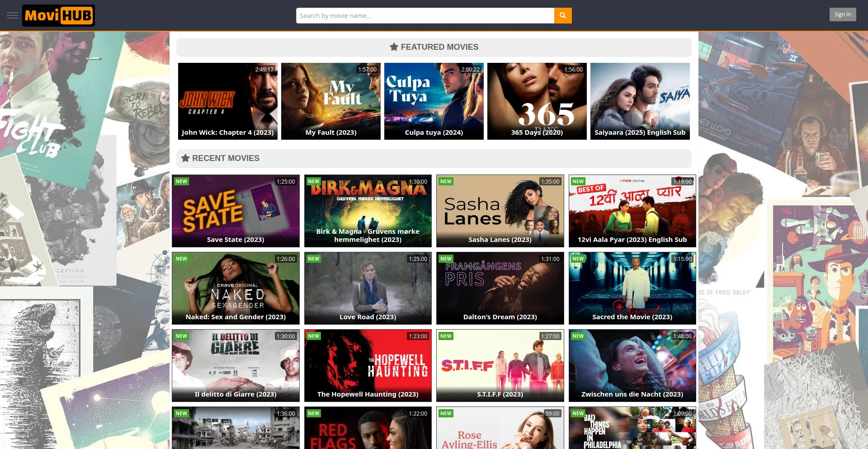Click the 1:31:00 duration on Dalton's Dream
The width and height of the screenshot is (868, 449).
pyautogui.click(x=550, y=259)
